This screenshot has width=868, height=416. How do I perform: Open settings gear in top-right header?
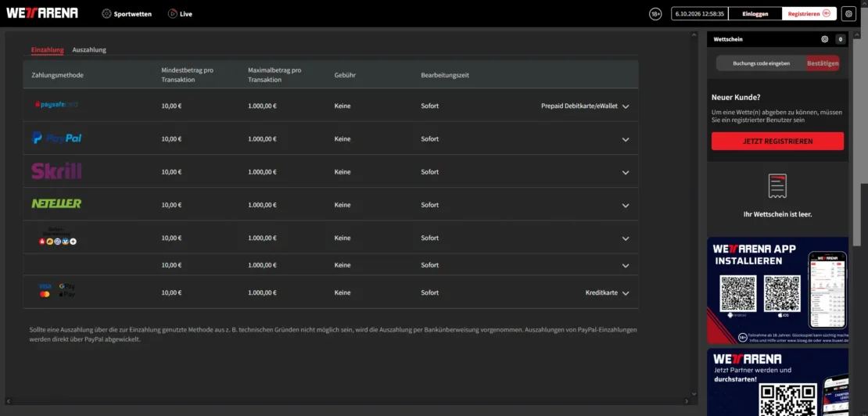[x=848, y=14]
